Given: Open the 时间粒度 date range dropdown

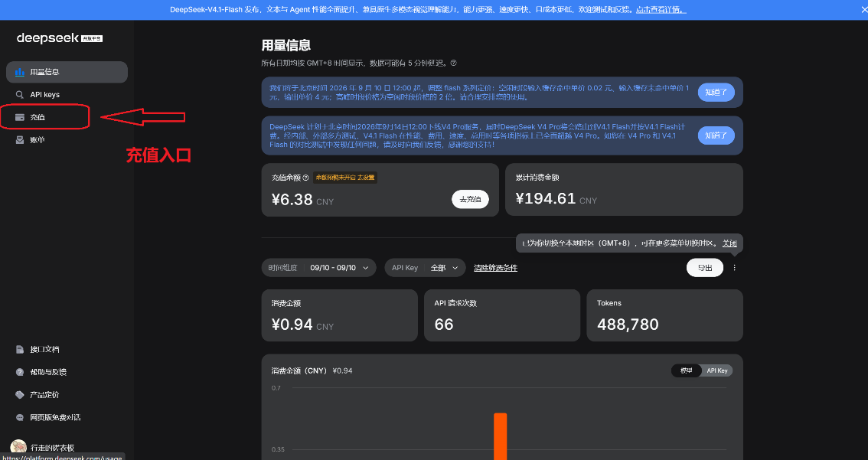Looking at the screenshot, I should (319, 268).
